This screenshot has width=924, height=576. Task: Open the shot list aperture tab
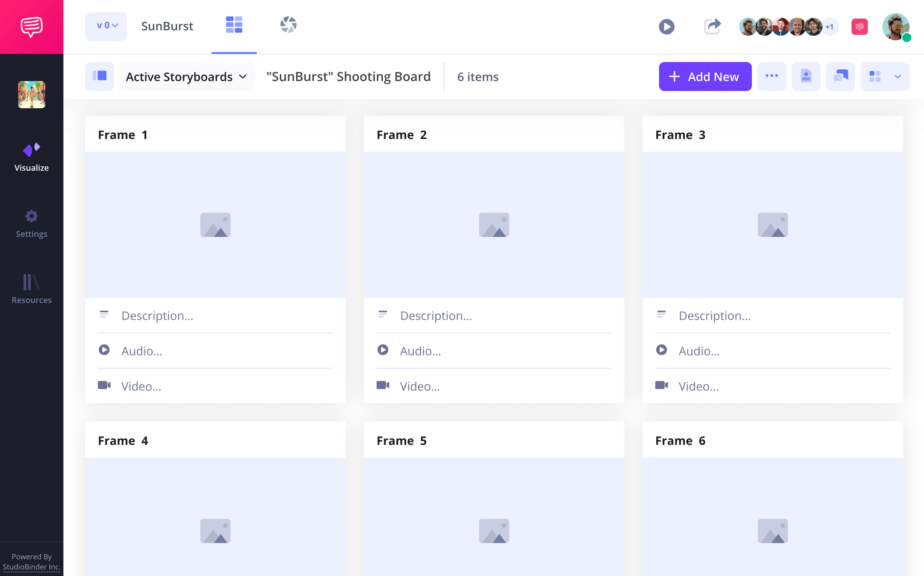point(288,25)
